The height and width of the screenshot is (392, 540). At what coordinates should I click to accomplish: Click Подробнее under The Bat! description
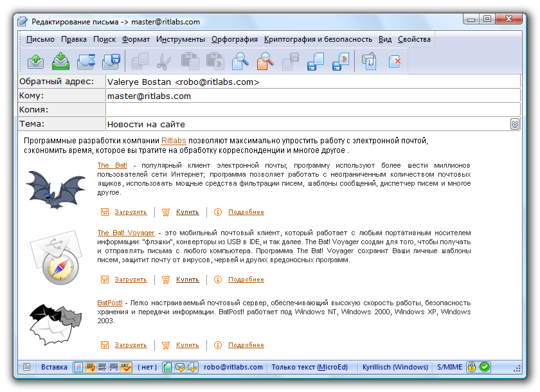click(246, 212)
